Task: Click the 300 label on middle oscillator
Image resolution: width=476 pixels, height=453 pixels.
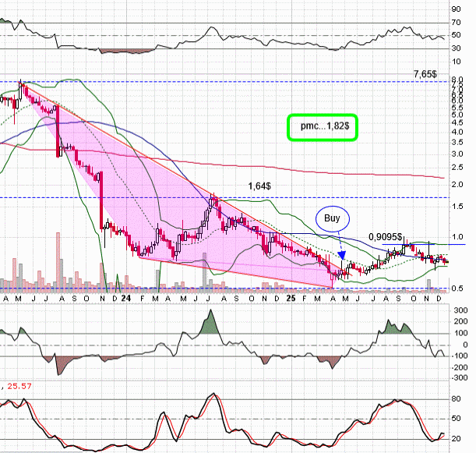Action: pos(461,311)
